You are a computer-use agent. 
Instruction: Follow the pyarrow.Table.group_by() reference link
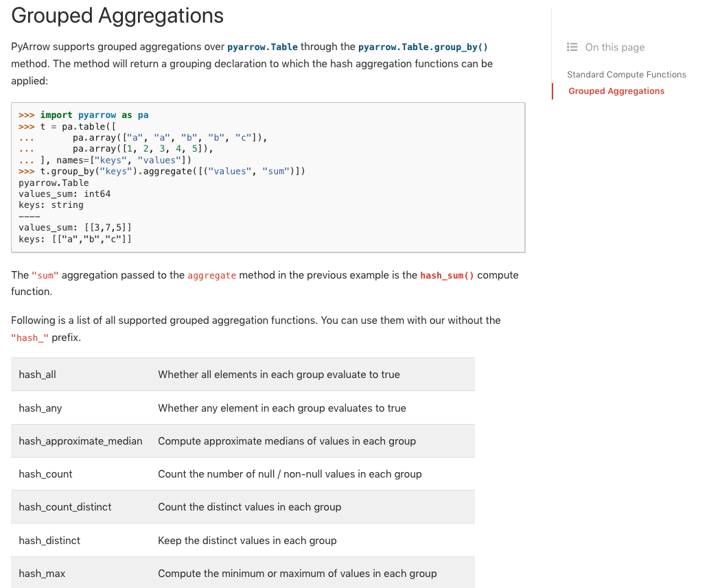point(423,47)
